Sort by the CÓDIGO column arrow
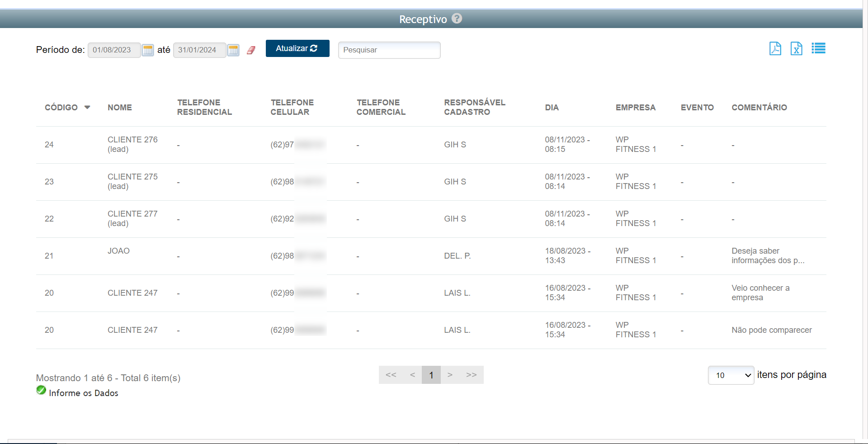 [87, 107]
